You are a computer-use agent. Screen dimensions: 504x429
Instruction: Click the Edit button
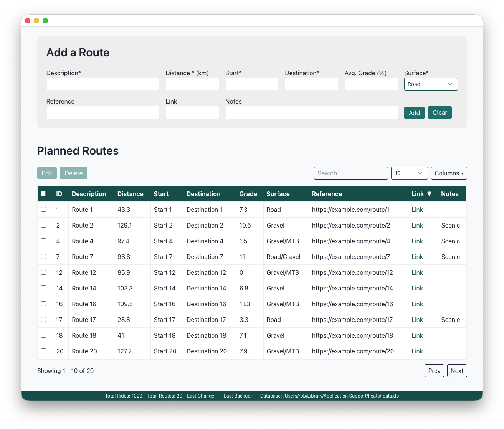click(x=47, y=173)
